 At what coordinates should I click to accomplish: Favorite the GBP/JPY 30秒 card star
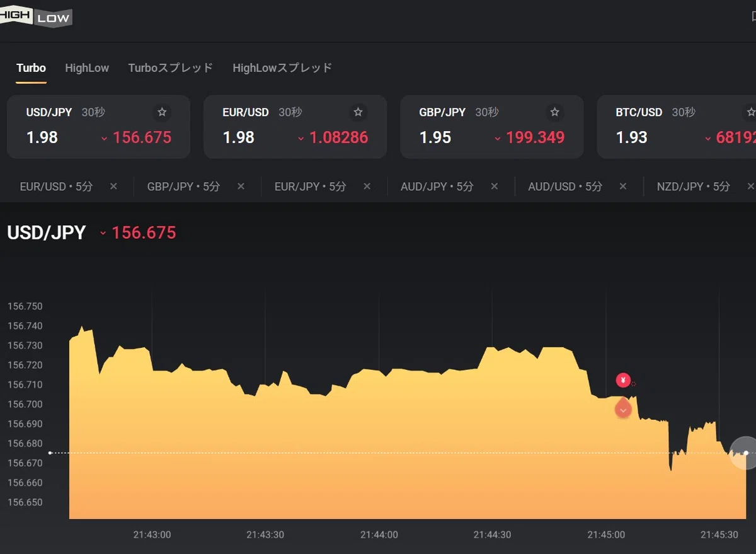[x=555, y=112]
